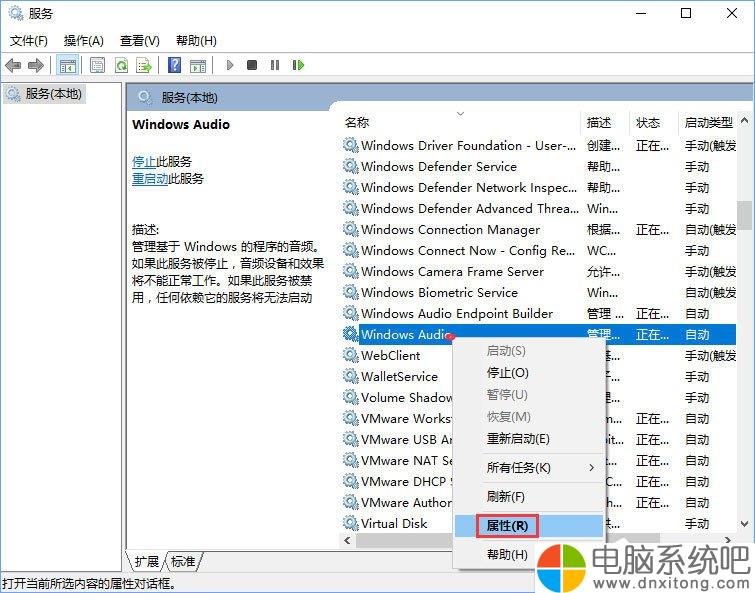
Task: Switch to the 扩展 tab
Action: (x=146, y=561)
